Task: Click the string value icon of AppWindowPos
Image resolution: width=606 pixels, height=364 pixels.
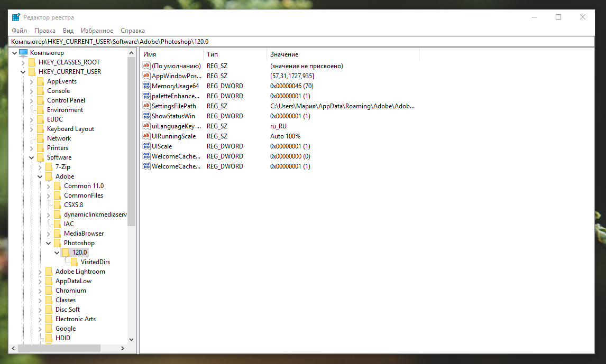Action: [x=146, y=76]
